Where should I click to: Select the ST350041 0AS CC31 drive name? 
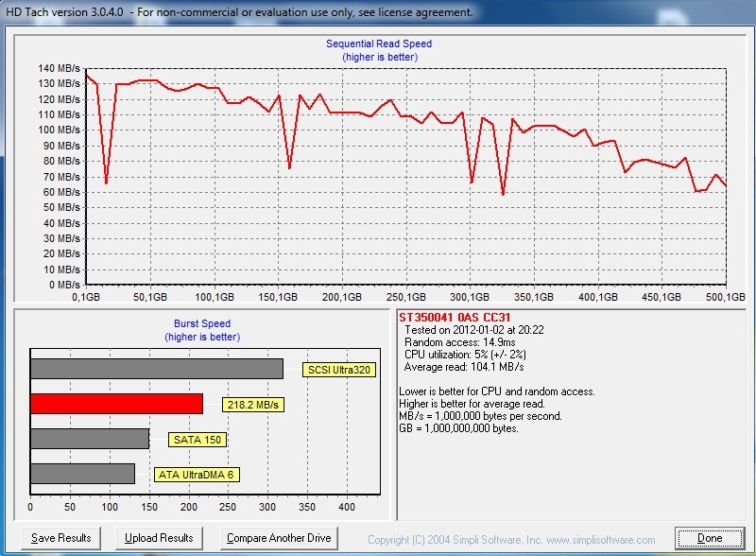point(455,317)
